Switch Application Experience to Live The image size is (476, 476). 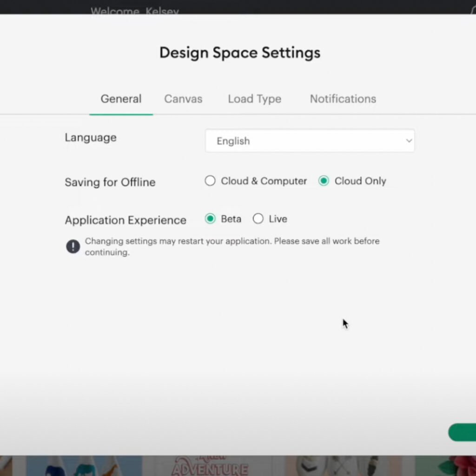pyautogui.click(x=258, y=218)
